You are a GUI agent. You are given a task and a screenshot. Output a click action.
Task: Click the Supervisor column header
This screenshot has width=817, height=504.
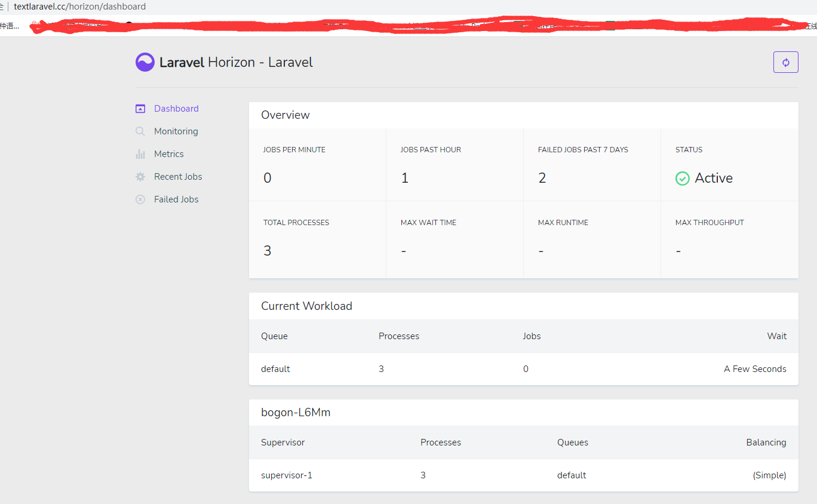pyautogui.click(x=282, y=442)
